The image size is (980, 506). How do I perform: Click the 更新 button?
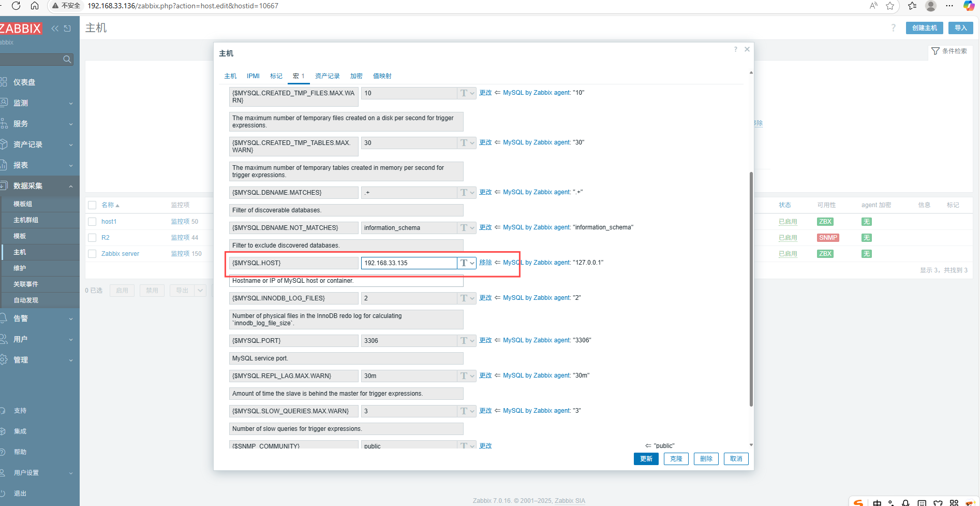[646, 459]
